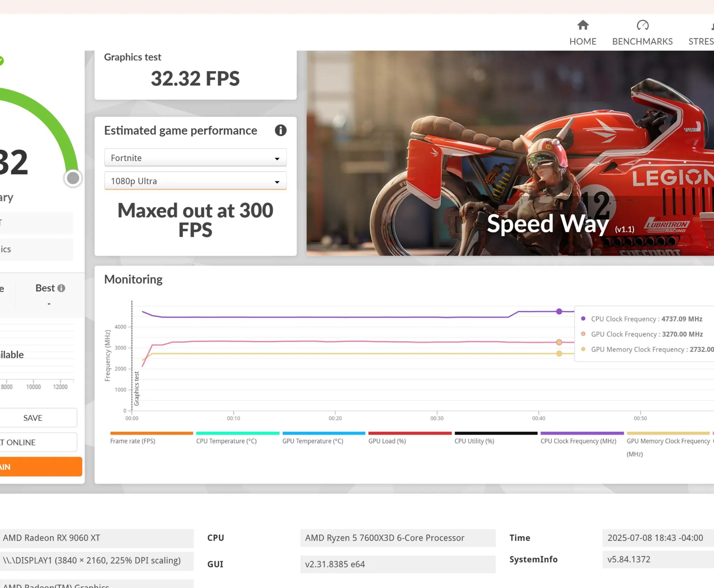
Task: Click the Estimated game performance heading
Action: [181, 130]
